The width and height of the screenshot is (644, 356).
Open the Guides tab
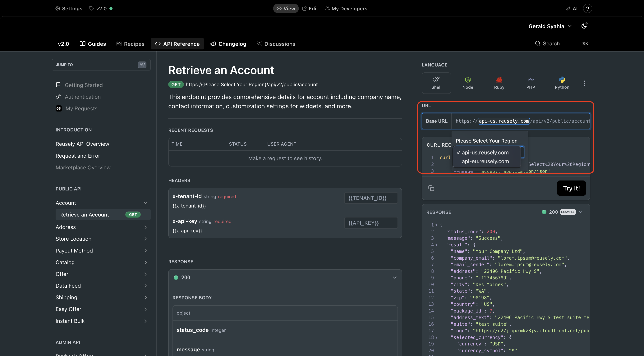click(x=93, y=44)
